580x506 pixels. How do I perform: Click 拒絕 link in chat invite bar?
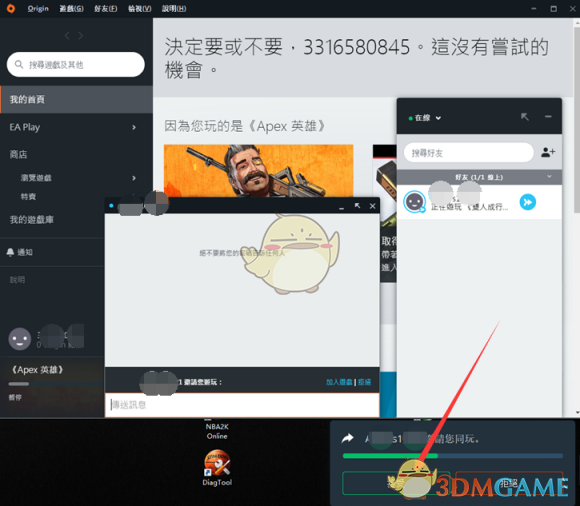(x=364, y=382)
